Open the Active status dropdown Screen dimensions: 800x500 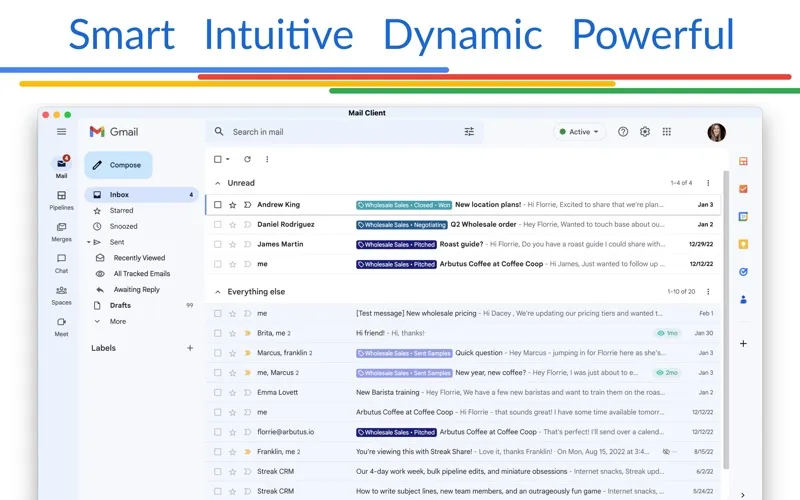[x=580, y=132]
